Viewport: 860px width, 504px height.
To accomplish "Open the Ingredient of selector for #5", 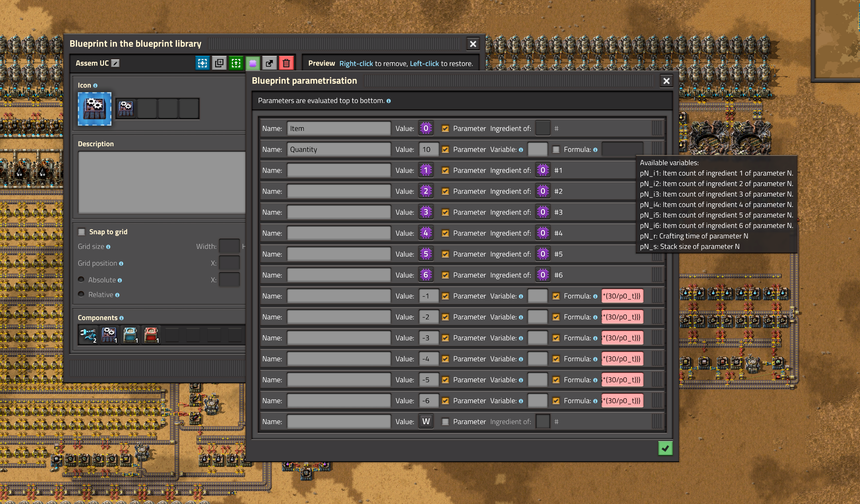I will tap(543, 254).
